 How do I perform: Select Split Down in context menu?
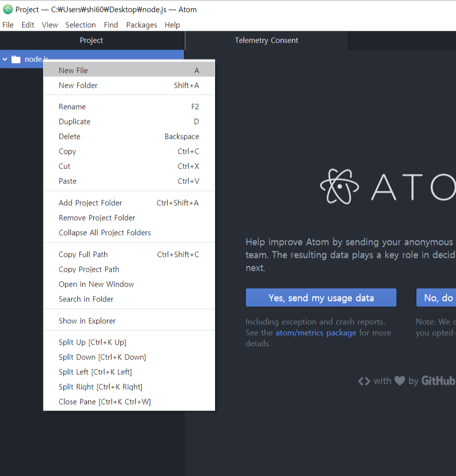(x=129, y=357)
